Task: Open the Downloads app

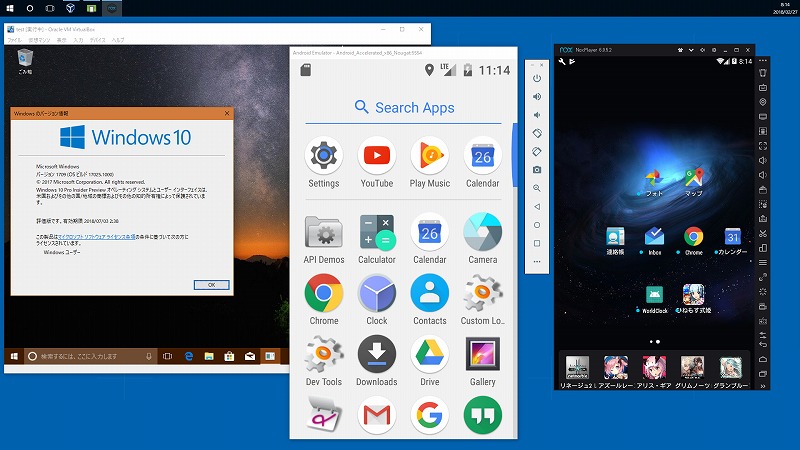Action: coord(377,354)
